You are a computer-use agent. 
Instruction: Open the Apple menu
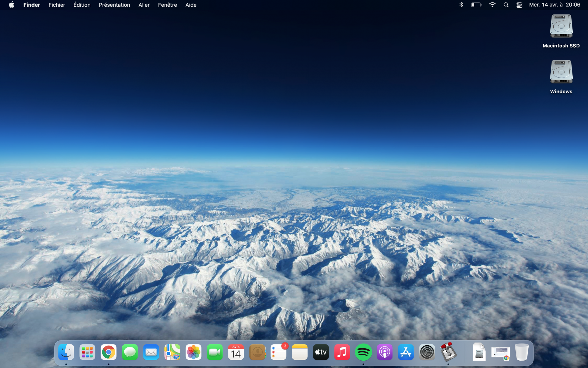coord(11,5)
